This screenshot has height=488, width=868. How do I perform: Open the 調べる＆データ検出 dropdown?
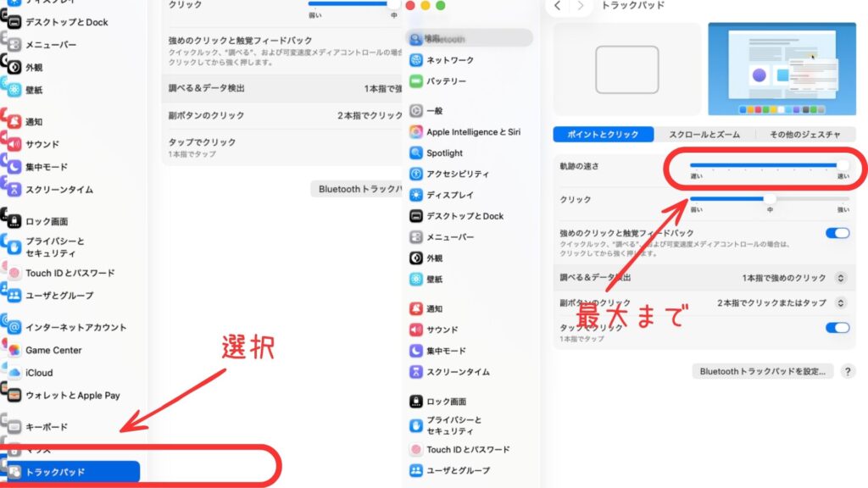[x=838, y=277]
